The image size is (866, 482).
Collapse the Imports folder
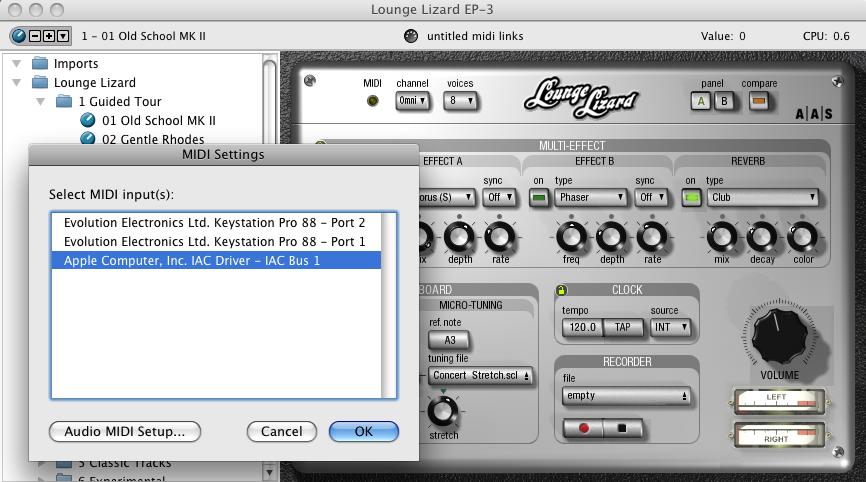pos(17,63)
